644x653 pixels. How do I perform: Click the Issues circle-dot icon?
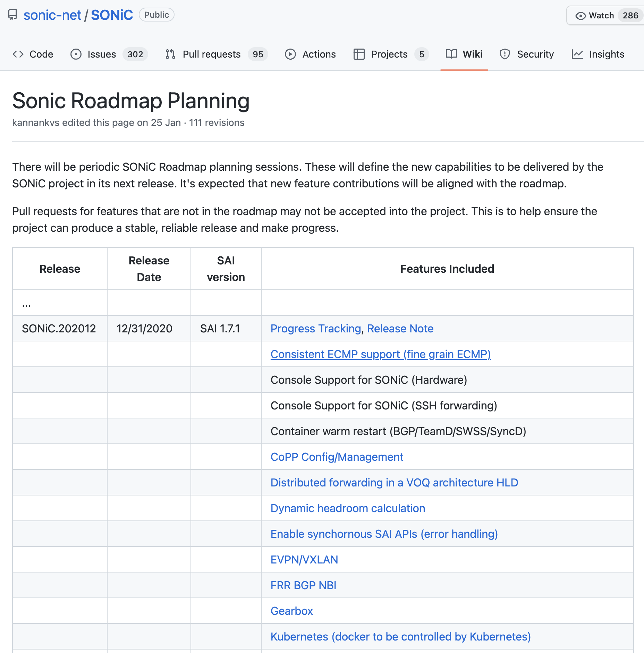(x=76, y=54)
